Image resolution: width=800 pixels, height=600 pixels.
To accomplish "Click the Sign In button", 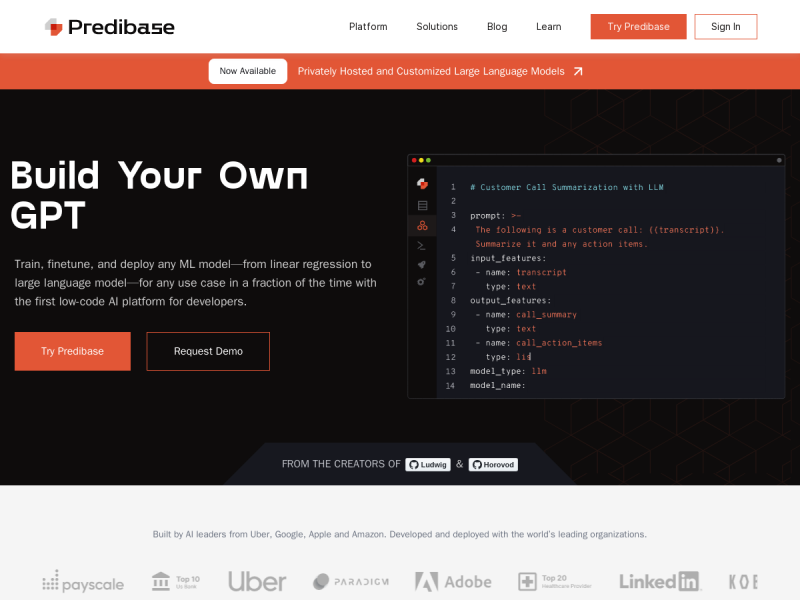I will pos(726,27).
